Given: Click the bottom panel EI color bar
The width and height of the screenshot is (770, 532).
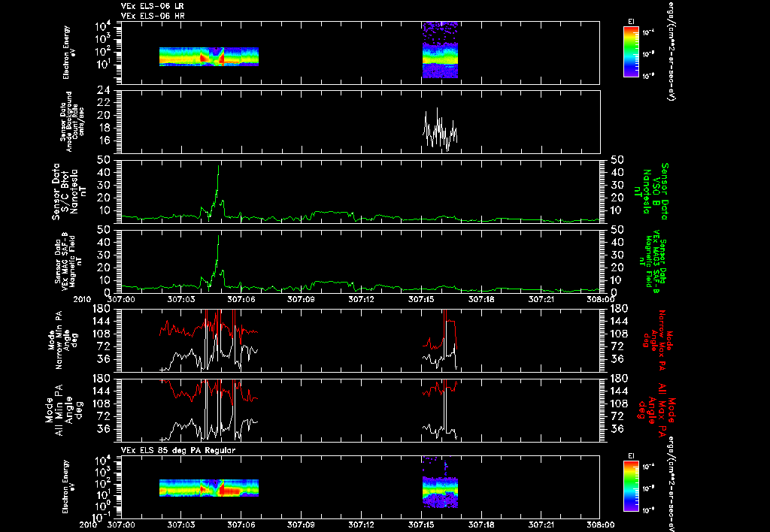Looking at the screenshot, I should [631, 486].
